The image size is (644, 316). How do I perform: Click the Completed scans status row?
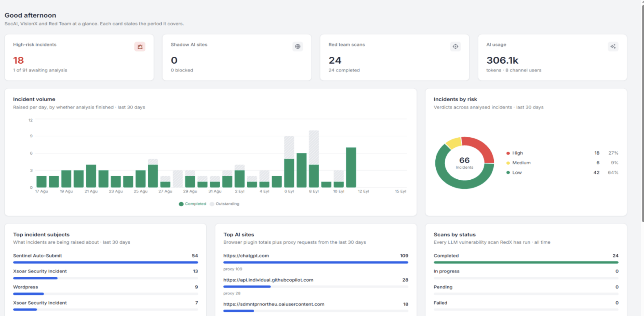(526, 258)
